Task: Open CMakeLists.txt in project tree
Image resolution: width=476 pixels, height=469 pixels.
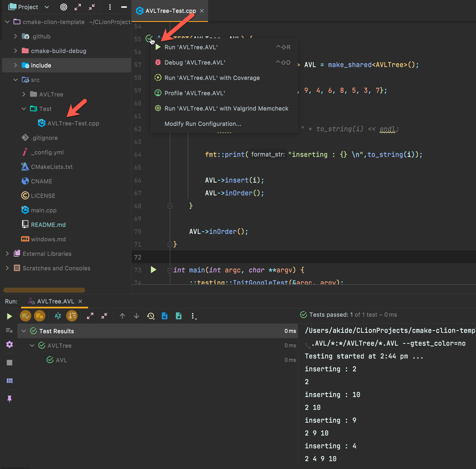Action: pos(52,167)
